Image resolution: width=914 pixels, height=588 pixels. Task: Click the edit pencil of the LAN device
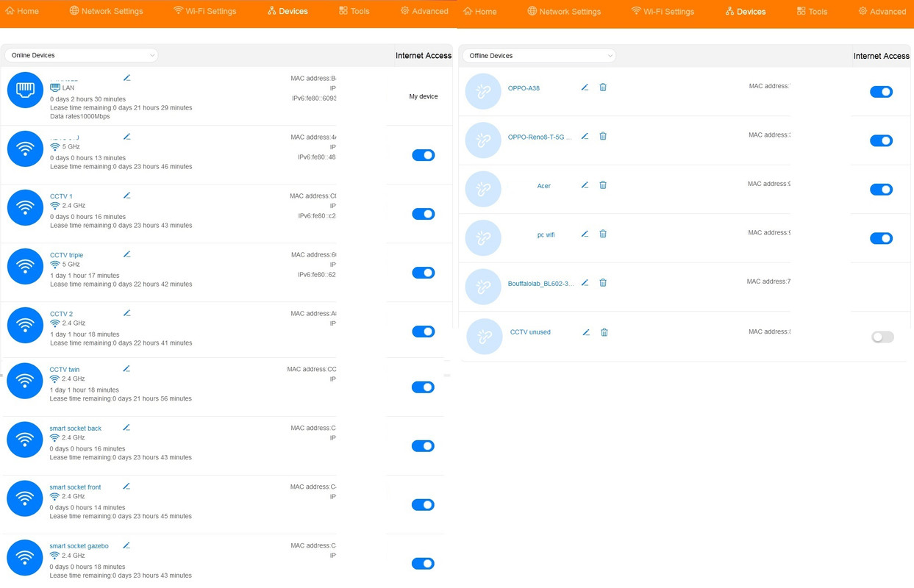(x=126, y=78)
